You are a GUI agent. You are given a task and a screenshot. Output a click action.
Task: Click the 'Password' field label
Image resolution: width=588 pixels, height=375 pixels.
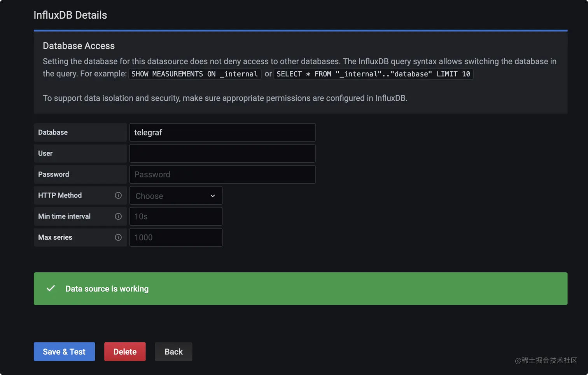[54, 174]
